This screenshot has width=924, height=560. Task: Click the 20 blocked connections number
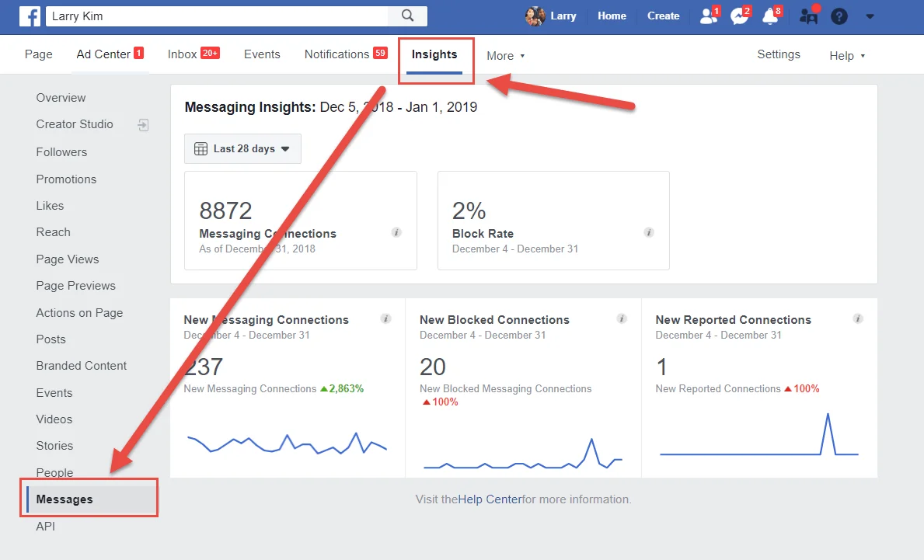(433, 367)
